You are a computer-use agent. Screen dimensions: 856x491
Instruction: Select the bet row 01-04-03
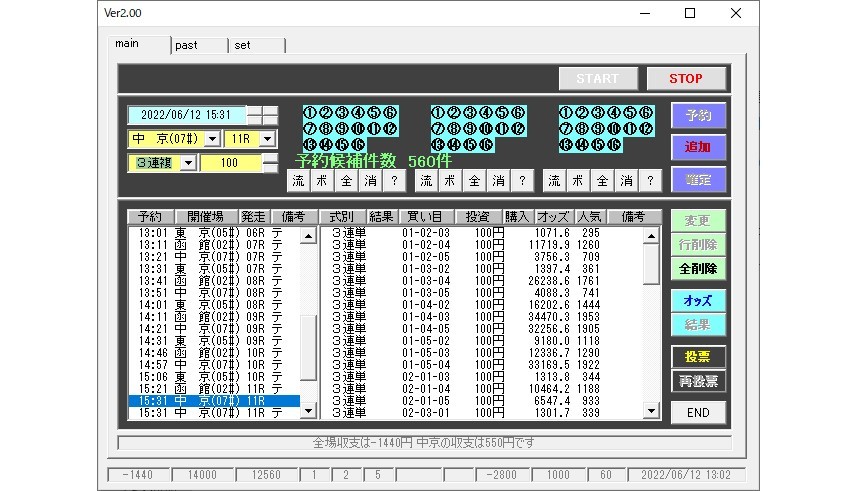(482, 317)
